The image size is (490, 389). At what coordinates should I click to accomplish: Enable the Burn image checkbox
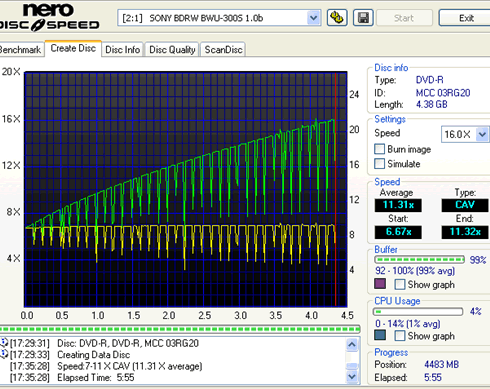click(379, 149)
